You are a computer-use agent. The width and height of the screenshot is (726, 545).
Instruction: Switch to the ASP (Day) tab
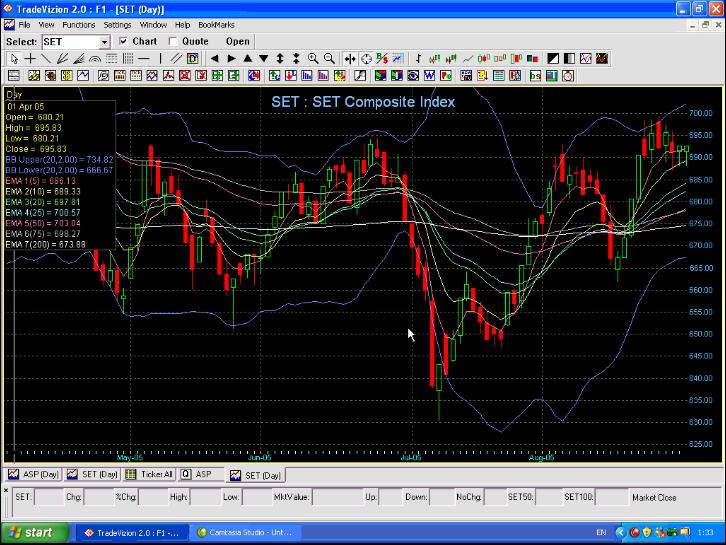(x=34, y=474)
